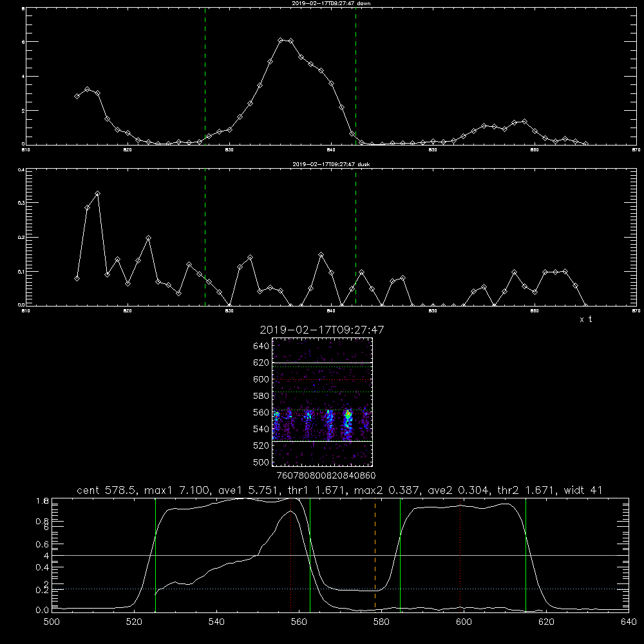Select the heatmap title 2019-02-17T09:27:47

point(322,330)
